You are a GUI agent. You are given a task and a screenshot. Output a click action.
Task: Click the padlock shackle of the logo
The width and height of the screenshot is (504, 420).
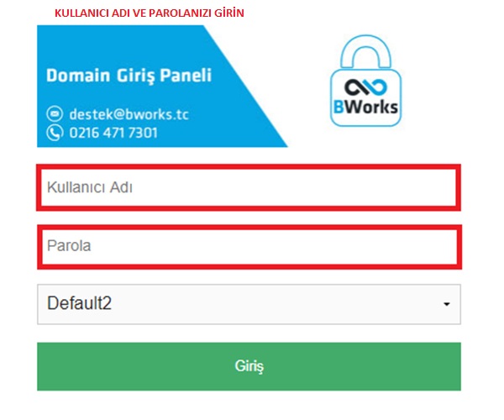365,51
